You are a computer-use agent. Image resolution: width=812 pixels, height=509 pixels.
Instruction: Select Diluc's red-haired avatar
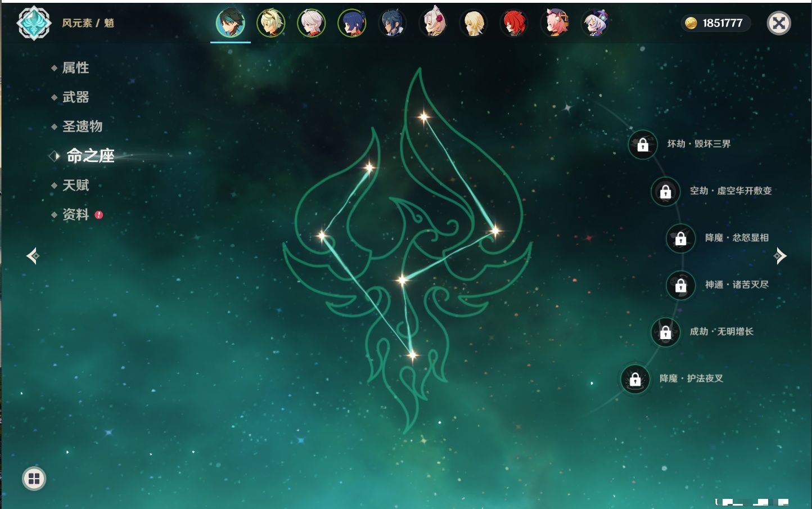coord(514,24)
